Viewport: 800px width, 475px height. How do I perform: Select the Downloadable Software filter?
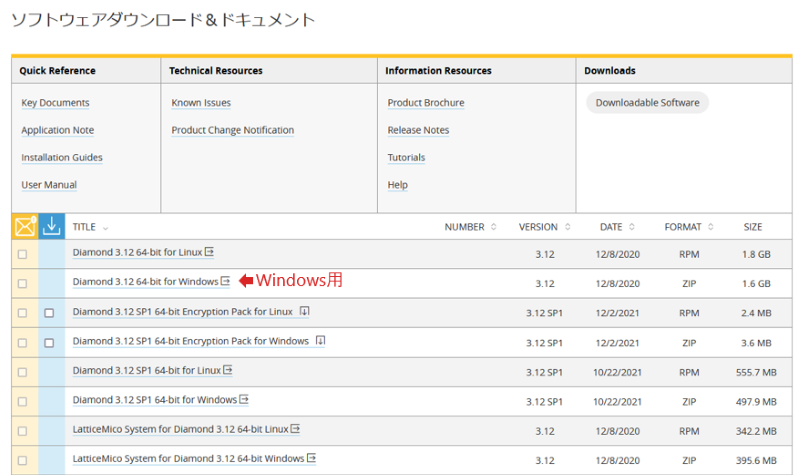[647, 103]
